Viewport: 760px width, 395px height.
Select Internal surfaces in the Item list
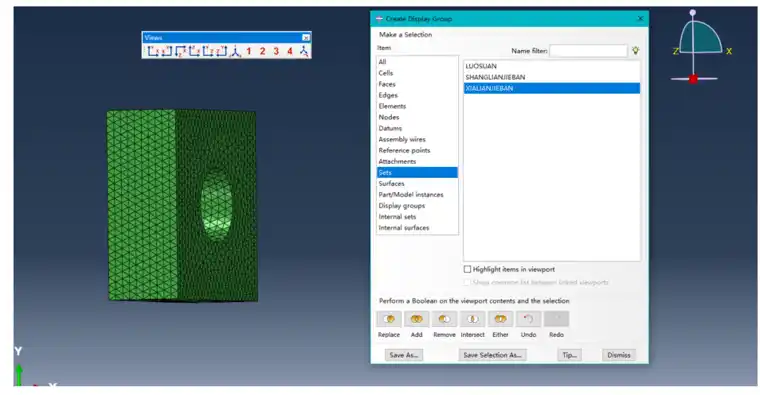(417, 228)
